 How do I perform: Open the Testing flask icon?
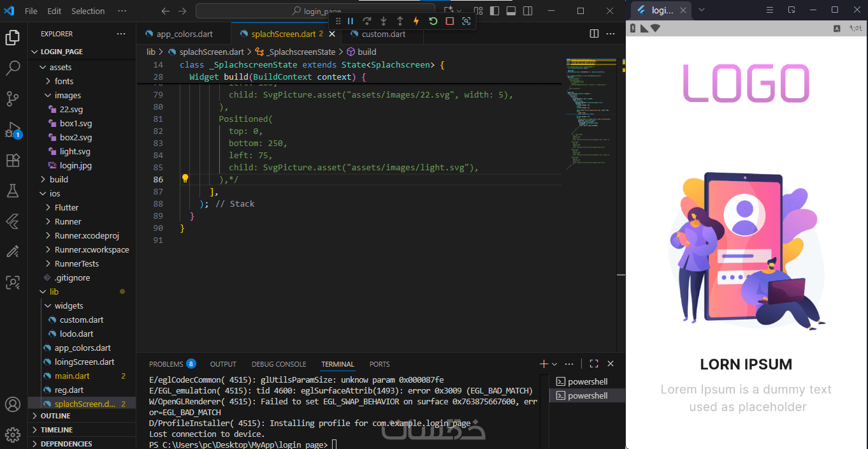(13, 190)
